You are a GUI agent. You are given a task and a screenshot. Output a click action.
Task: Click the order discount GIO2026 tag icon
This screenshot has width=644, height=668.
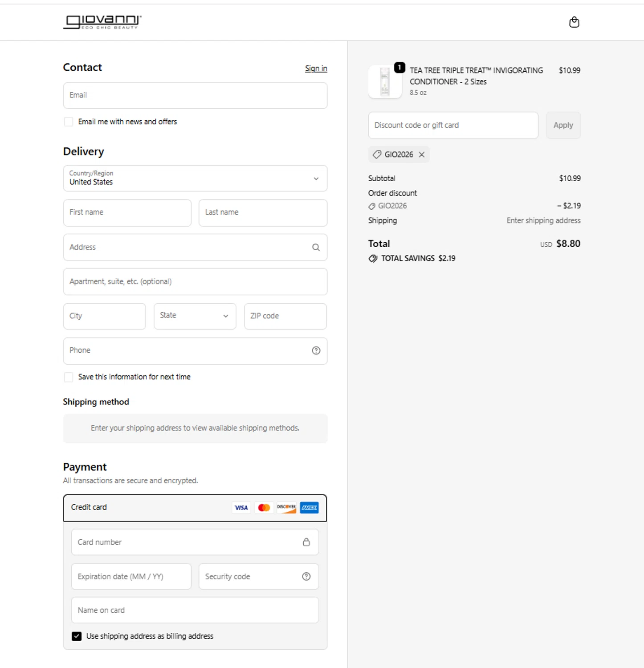(372, 206)
